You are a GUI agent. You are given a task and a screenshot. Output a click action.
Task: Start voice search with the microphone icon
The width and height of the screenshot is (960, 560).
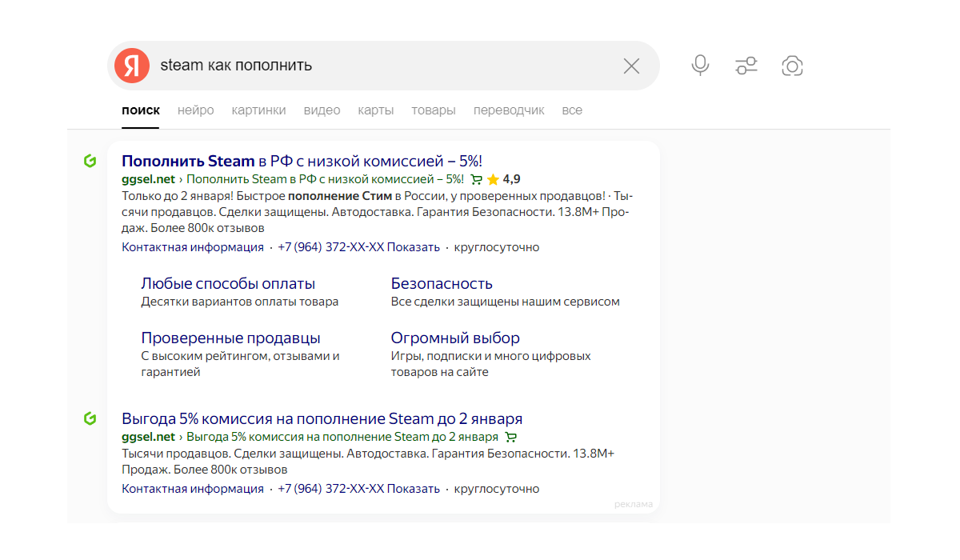[x=700, y=66]
